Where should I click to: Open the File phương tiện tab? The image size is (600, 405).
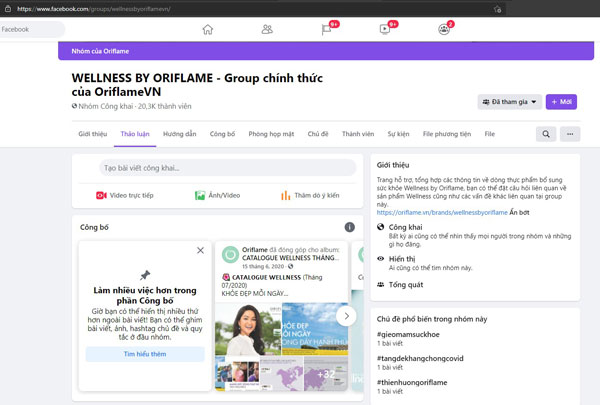447,134
